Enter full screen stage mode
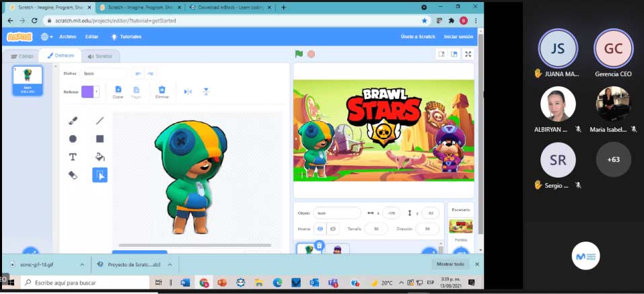This screenshot has height=294, width=644. 468,54
